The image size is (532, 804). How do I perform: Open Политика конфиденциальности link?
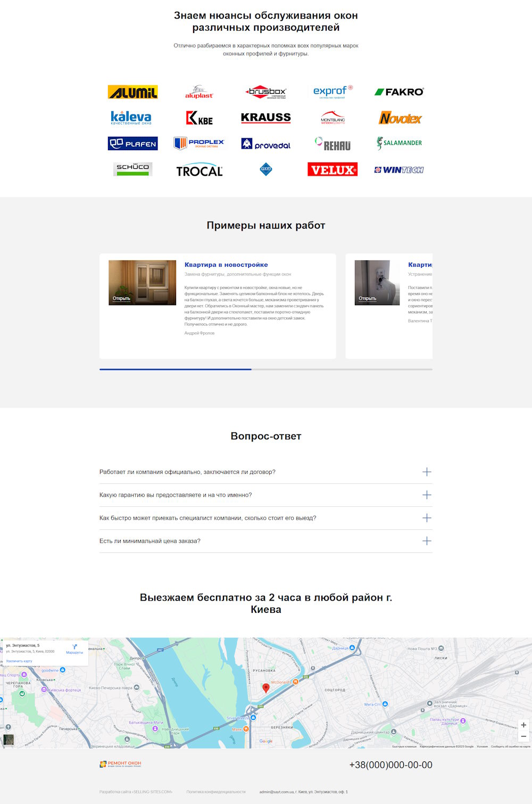(216, 792)
